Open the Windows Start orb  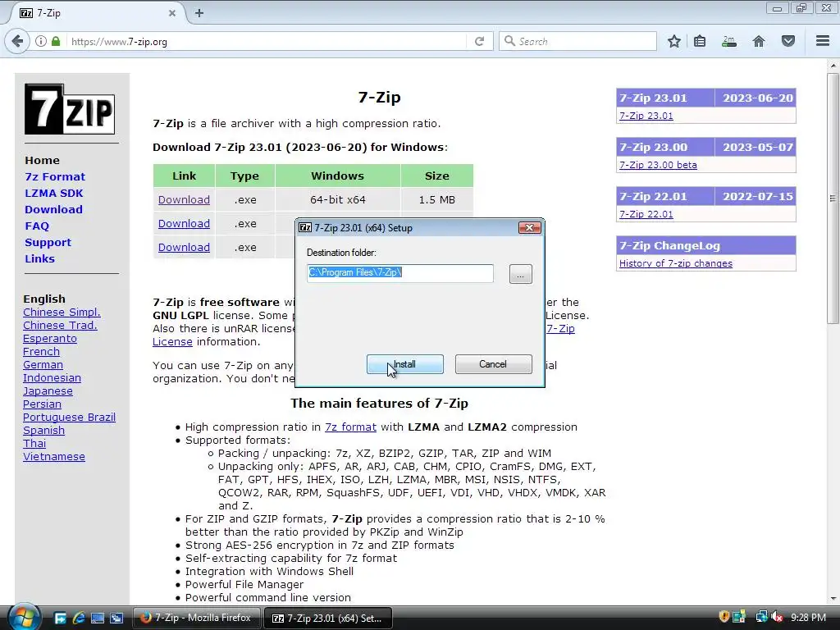(x=23, y=617)
